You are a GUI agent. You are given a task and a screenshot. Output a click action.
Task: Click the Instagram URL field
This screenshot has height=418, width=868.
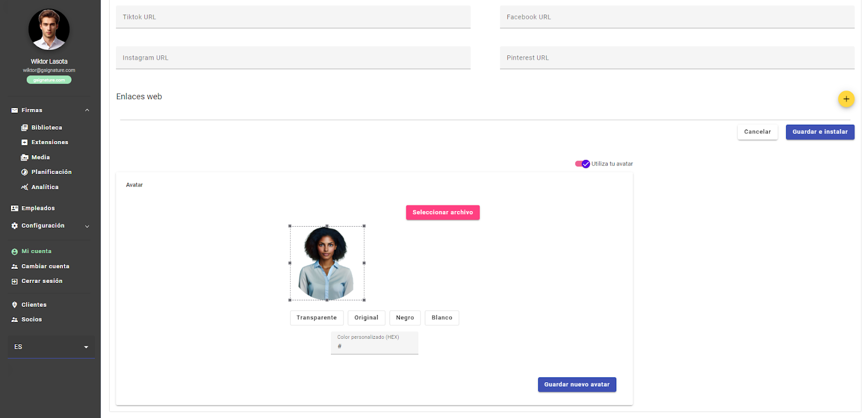293,57
